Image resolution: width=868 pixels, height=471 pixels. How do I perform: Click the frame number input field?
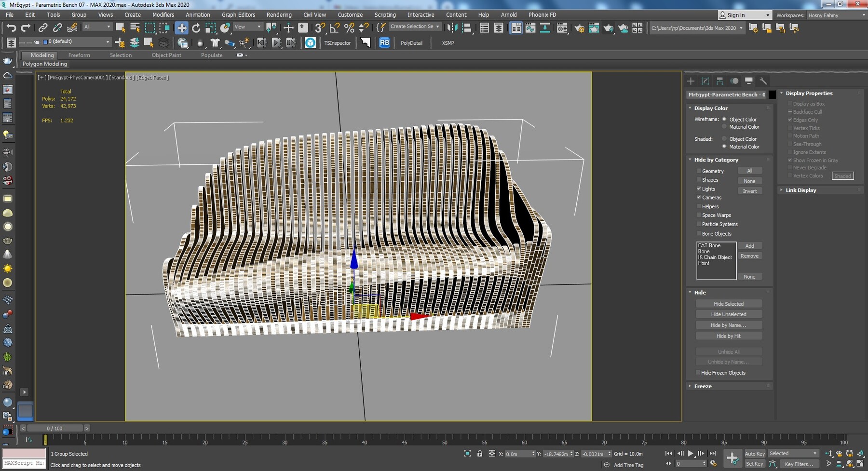(691, 464)
